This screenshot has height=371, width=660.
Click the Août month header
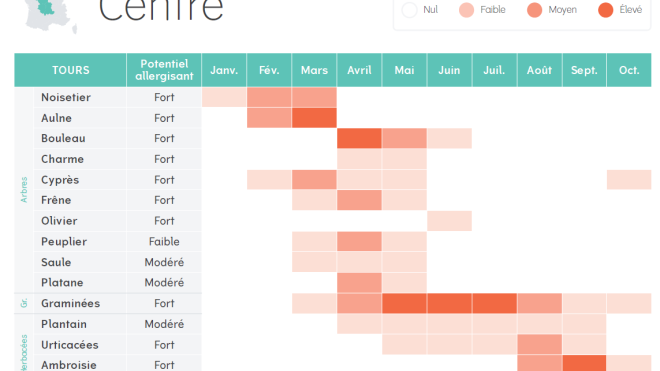tap(539, 70)
